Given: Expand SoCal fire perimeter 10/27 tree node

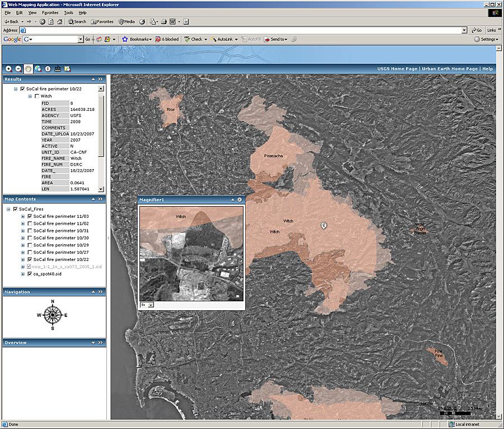Looking at the screenshot, I should 22,253.
